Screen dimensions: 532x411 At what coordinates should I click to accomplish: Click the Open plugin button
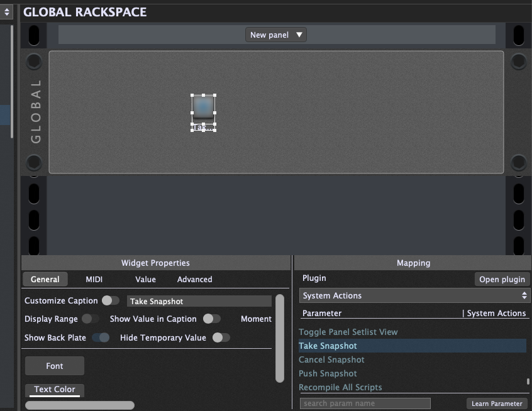point(502,280)
